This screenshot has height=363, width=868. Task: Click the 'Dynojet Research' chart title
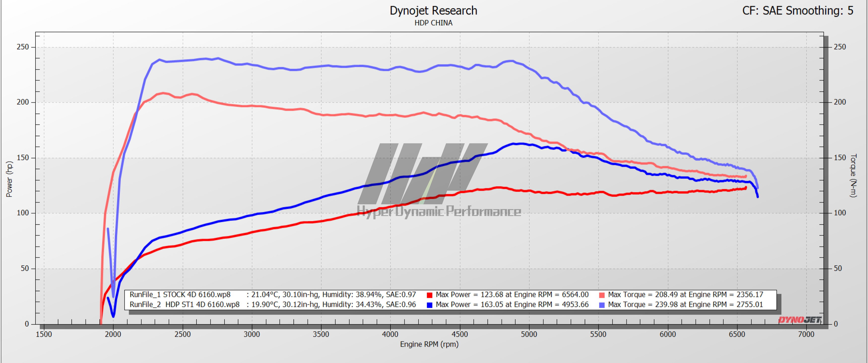point(433,10)
